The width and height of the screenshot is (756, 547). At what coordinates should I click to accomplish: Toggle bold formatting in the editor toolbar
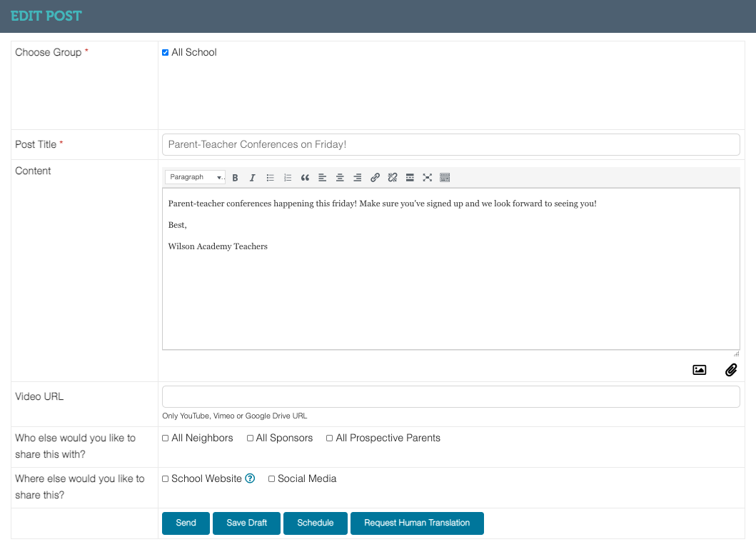click(235, 178)
